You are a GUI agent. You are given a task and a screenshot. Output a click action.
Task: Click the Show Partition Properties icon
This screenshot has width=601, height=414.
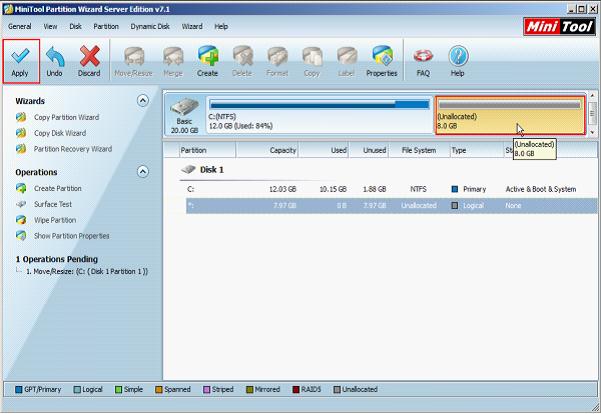21,236
